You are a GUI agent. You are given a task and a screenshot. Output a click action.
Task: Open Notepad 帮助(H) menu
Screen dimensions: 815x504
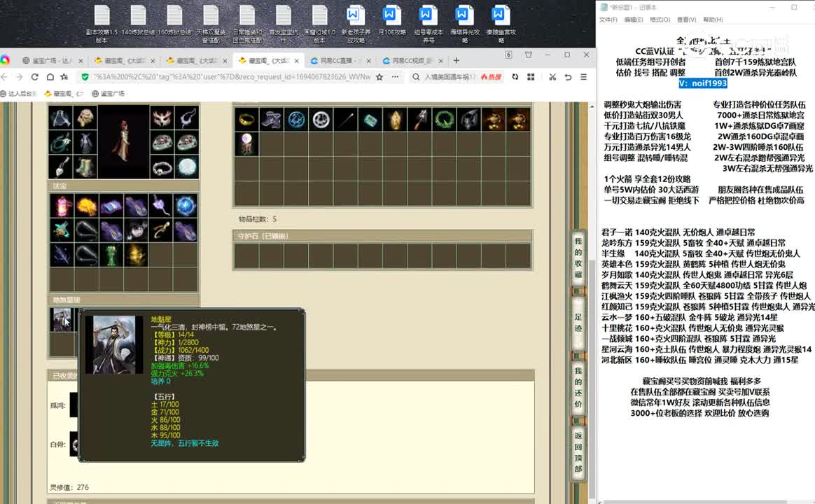point(713,20)
